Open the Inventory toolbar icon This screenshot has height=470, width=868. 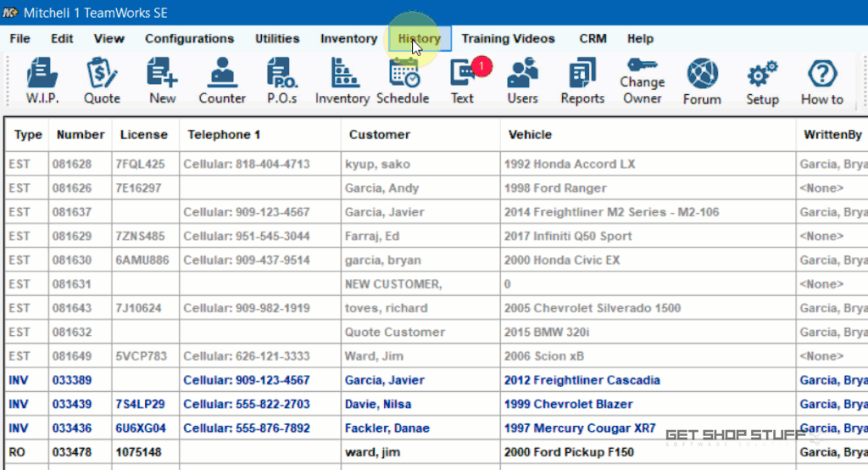tap(342, 81)
